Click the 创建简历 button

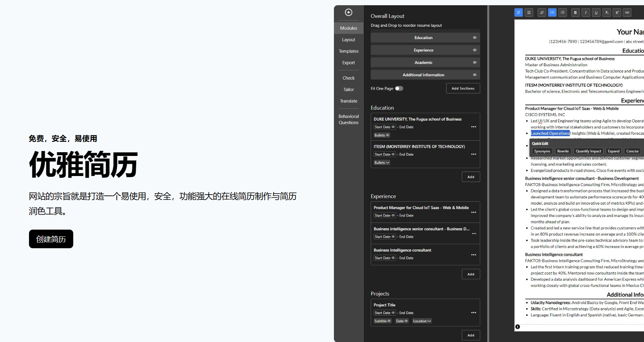point(51,239)
